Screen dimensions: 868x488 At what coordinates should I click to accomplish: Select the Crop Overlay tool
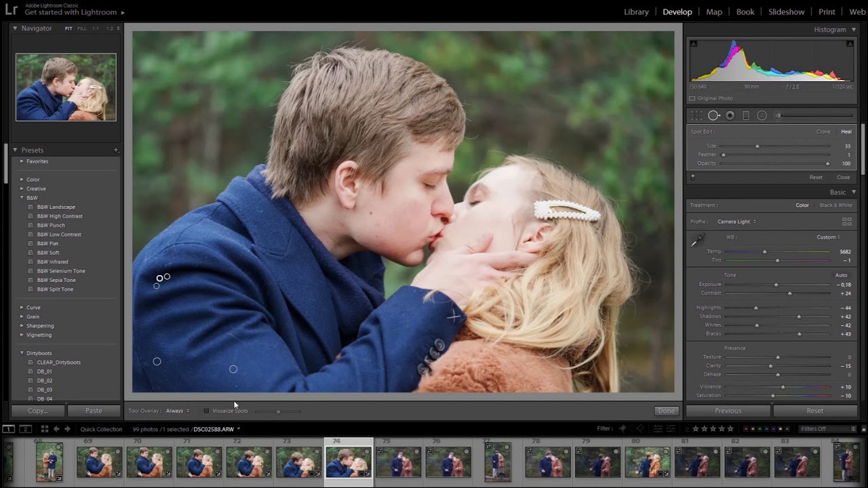[x=696, y=116]
